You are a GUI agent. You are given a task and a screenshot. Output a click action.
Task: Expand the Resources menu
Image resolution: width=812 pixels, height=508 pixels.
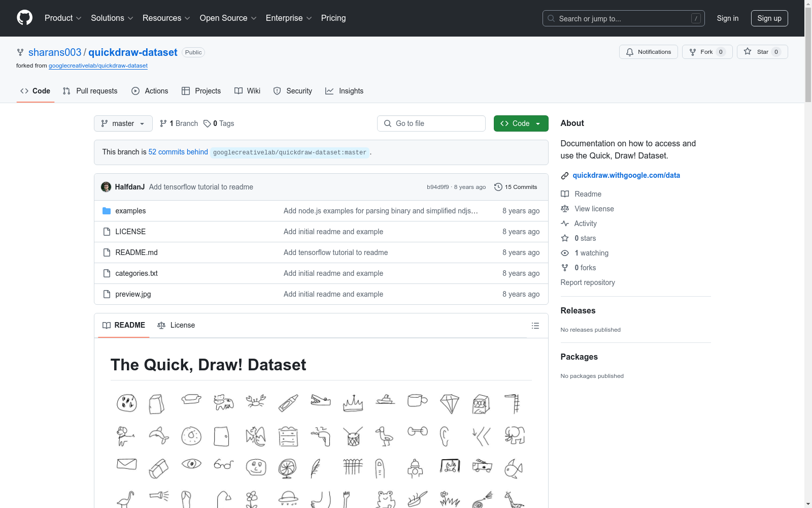point(166,18)
